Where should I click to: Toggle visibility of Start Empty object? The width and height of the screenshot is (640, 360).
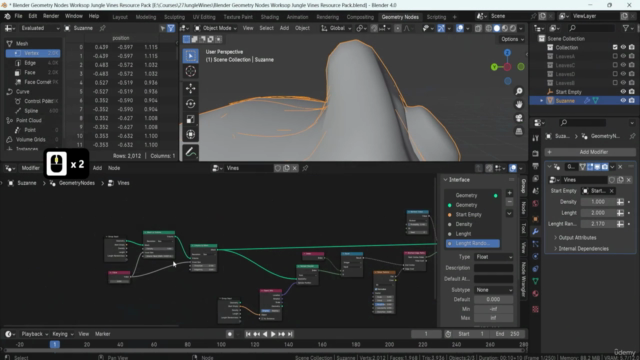pyautogui.click(x=623, y=92)
